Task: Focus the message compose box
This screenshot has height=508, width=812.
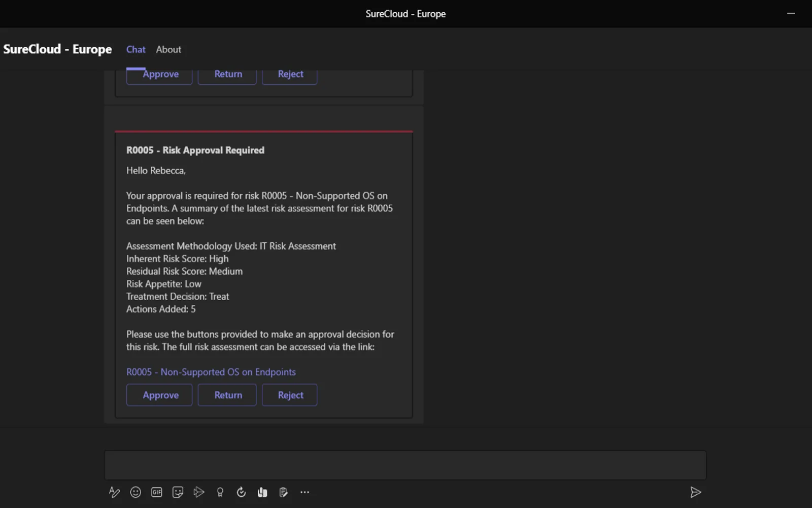Action: (x=405, y=465)
